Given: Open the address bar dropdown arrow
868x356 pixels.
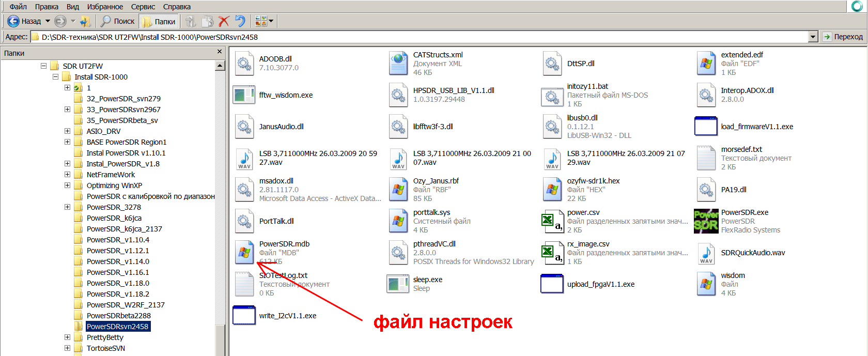Looking at the screenshot, I should coord(813,37).
